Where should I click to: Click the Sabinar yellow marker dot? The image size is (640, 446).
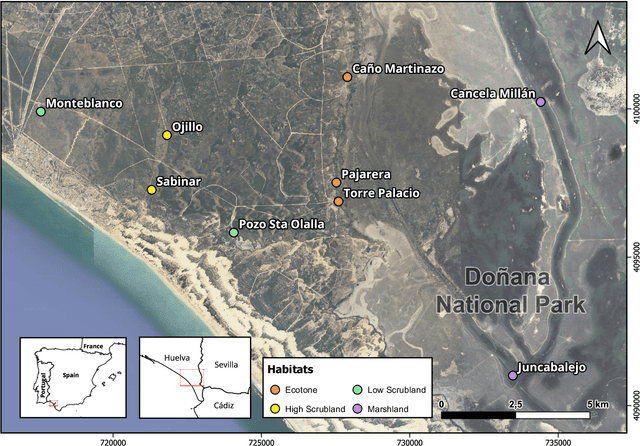click(152, 189)
